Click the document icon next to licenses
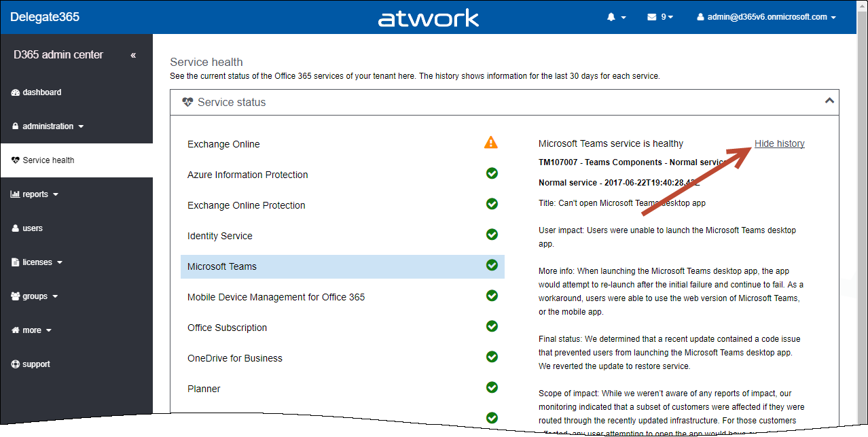Viewport: 868px width, 437px height. coord(16,262)
